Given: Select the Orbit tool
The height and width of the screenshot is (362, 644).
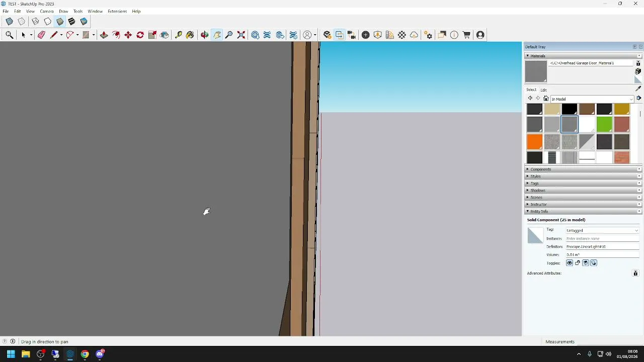Looking at the screenshot, I should (x=205, y=35).
